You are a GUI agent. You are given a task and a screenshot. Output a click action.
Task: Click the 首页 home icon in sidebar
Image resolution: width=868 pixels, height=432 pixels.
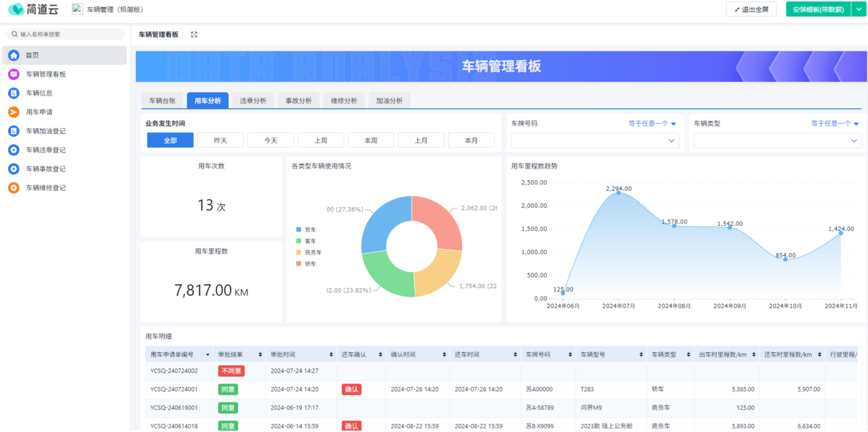[x=14, y=55]
